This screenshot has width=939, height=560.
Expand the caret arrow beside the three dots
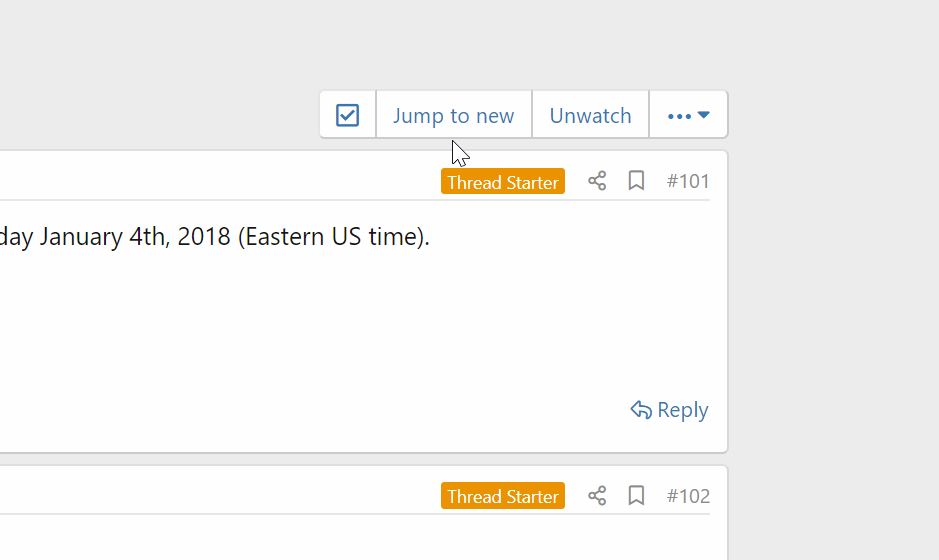pyautogui.click(x=704, y=115)
